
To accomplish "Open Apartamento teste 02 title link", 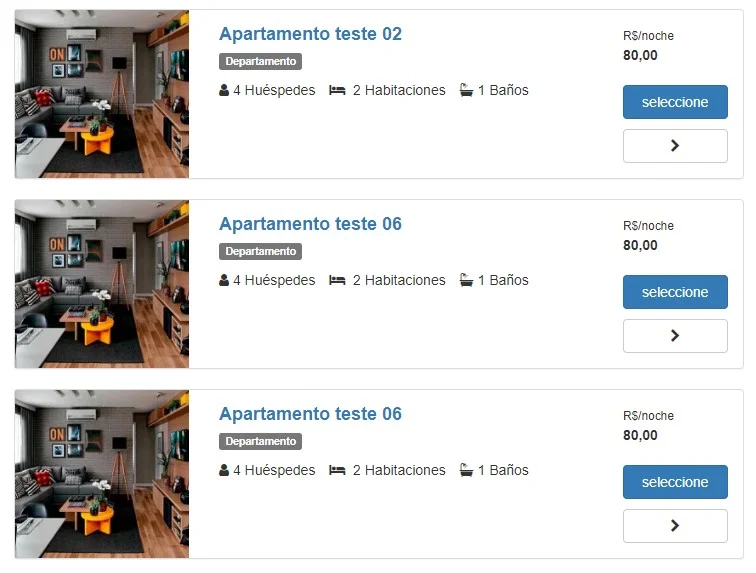I will 310,34.
